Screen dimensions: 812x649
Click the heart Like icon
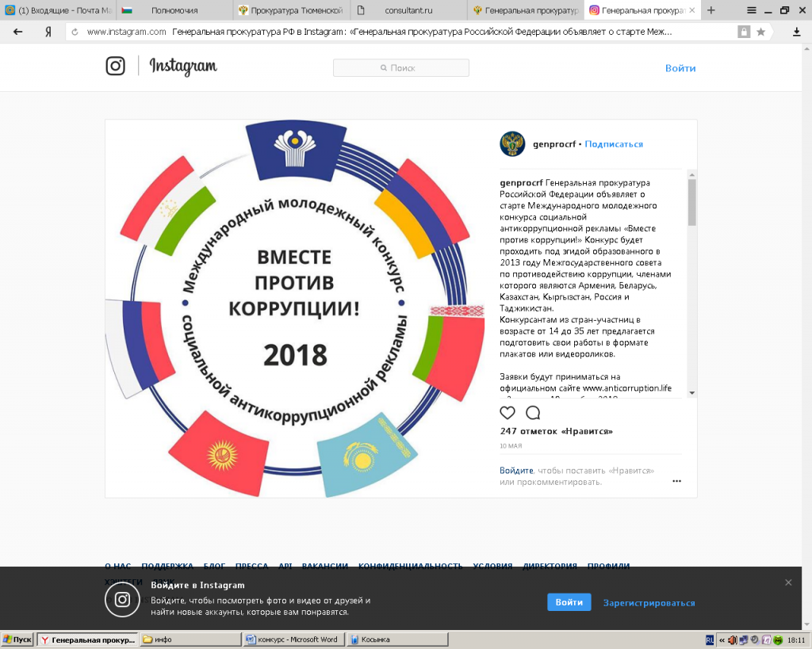(507, 413)
